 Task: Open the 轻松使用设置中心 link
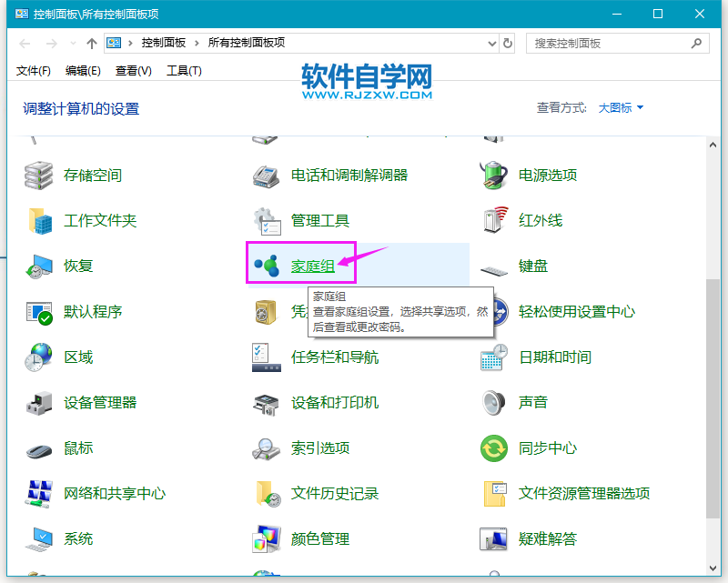(x=576, y=311)
